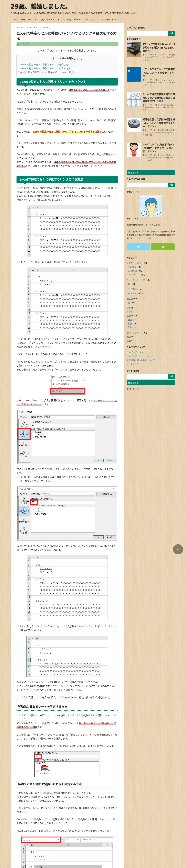This screenshot has width=186, height=868.
Task: Open このブログについて in the top navigation bar
Action: pyautogui.click(x=108, y=20)
